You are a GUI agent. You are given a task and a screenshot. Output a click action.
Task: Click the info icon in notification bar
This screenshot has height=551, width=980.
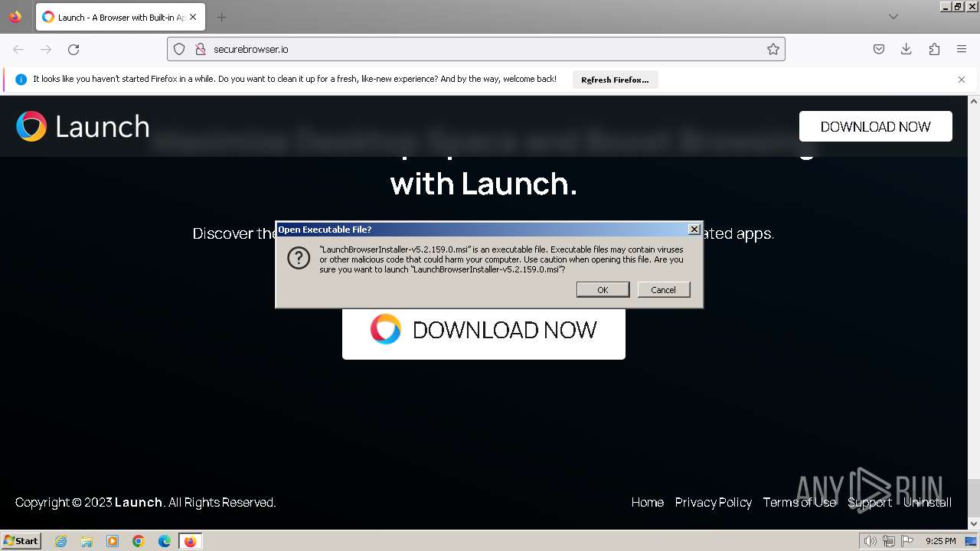21,80
